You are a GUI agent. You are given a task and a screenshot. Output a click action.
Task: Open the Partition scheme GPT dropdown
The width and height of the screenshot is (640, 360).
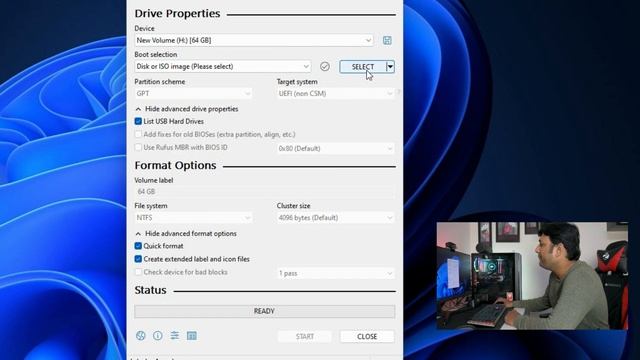[193, 93]
